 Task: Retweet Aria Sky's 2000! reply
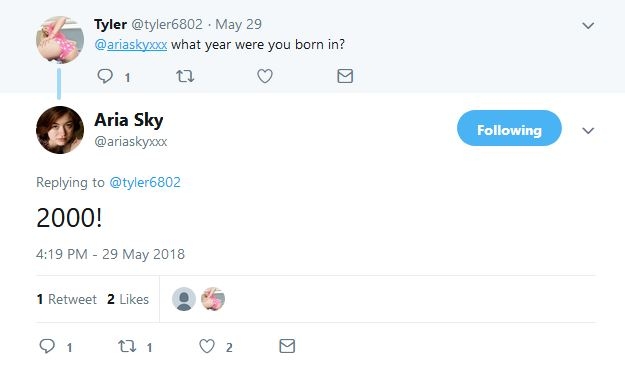click(x=127, y=346)
